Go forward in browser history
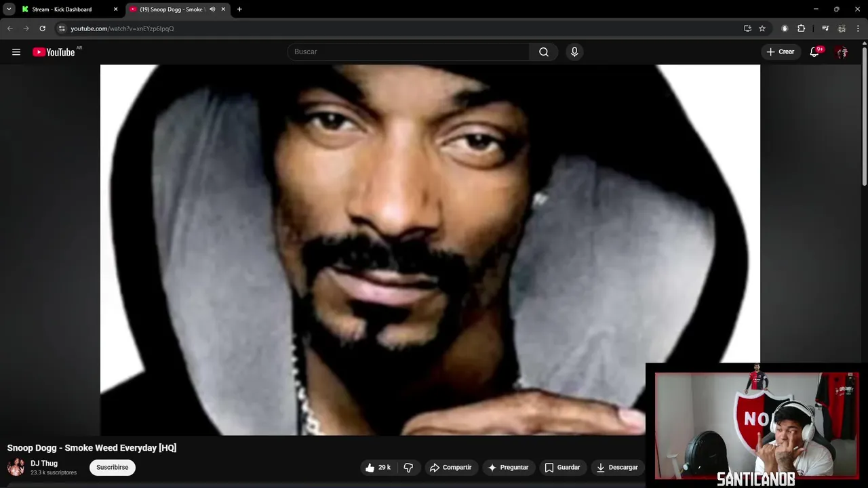Image resolution: width=868 pixels, height=488 pixels. tap(26, 28)
